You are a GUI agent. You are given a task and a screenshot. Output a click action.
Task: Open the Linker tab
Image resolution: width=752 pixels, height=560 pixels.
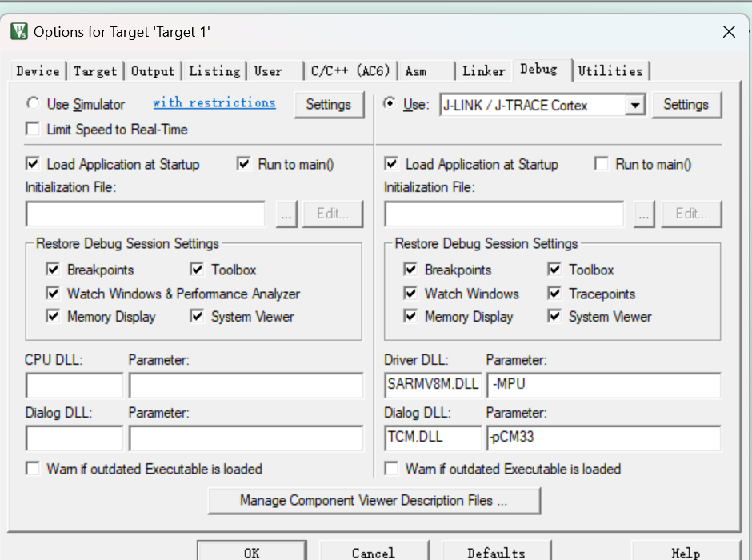(483, 71)
